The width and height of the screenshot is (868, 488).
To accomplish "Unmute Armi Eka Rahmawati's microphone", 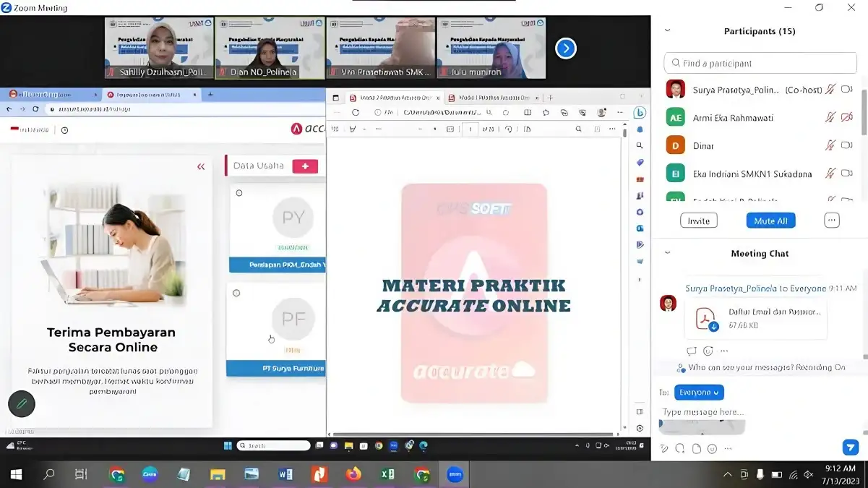I will pos(830,118).
